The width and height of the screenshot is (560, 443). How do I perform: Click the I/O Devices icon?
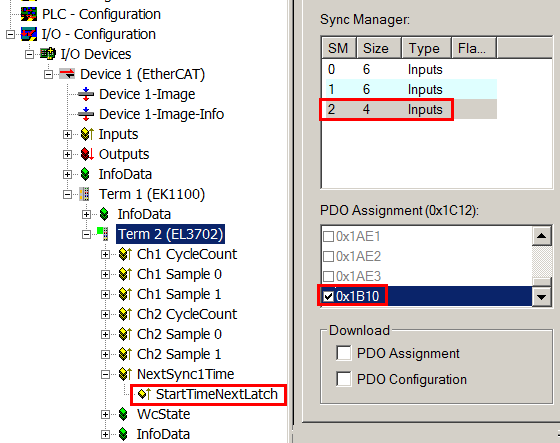point(48,54)
